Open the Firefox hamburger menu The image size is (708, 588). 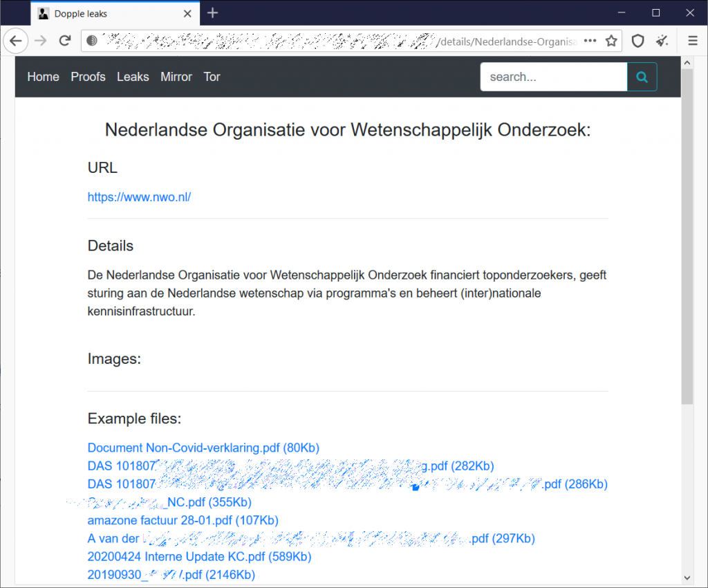[693, 41]
